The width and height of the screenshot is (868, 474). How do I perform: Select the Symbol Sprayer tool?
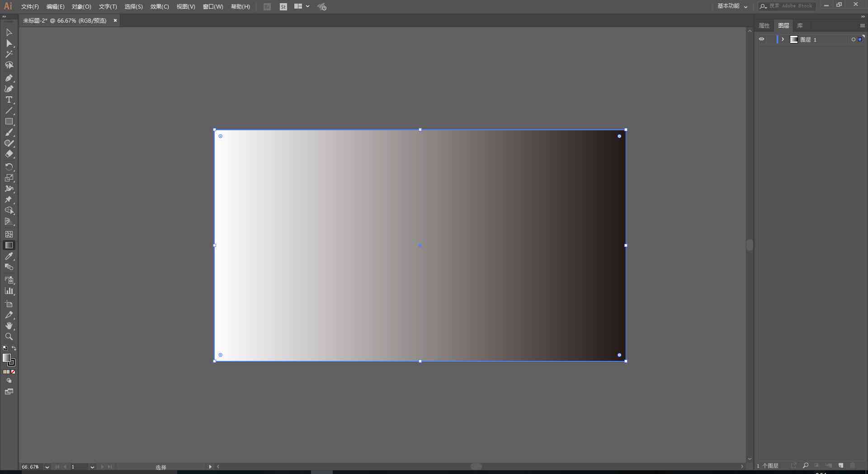pos(9,280)
